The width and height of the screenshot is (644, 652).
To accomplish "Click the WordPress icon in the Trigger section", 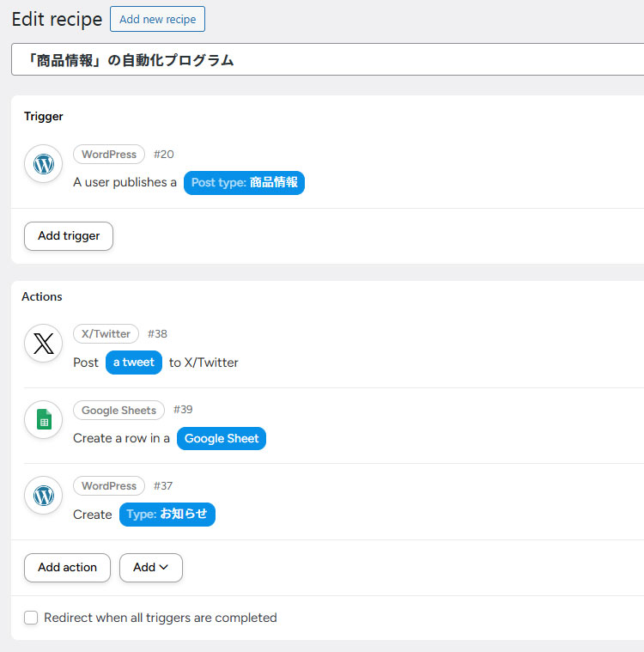I will point(43,164).
